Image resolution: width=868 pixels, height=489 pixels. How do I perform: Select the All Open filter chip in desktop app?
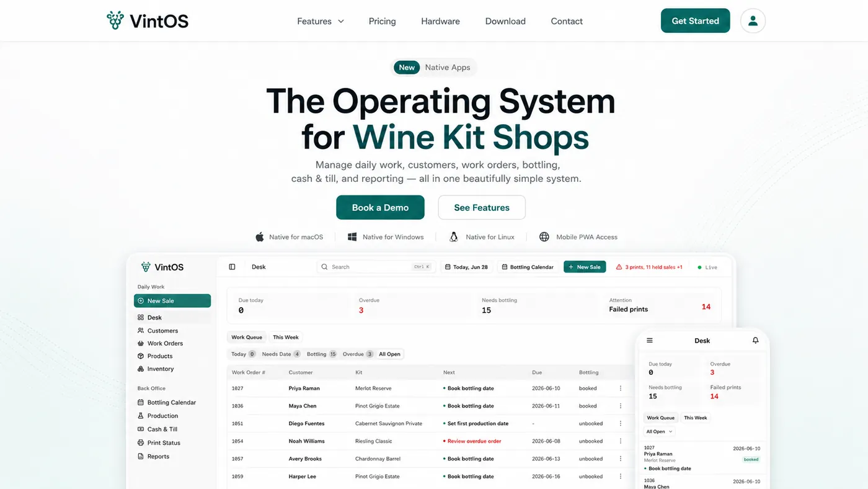click(x=390, y=354)
